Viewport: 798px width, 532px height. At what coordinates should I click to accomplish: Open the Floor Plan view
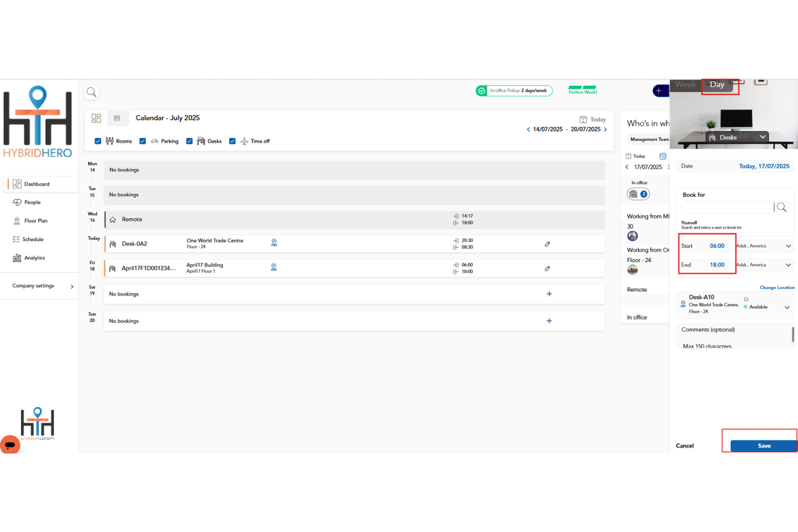[x=36, y=220]
